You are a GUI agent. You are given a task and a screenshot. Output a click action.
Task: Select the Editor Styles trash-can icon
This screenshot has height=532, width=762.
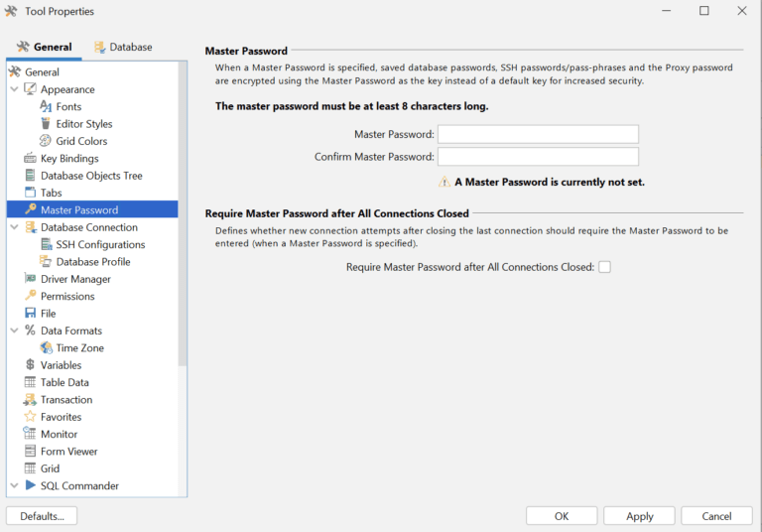point(46,124)
